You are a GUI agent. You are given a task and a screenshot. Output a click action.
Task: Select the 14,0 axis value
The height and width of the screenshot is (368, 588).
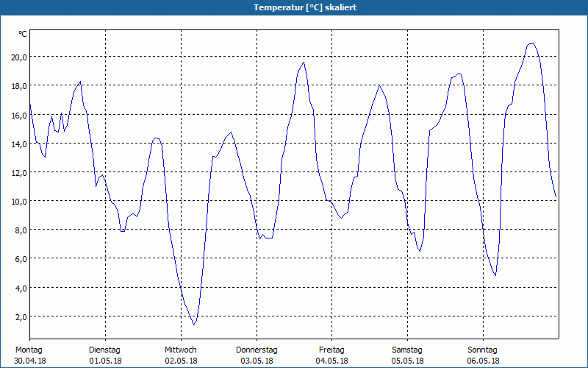point(19,144)
